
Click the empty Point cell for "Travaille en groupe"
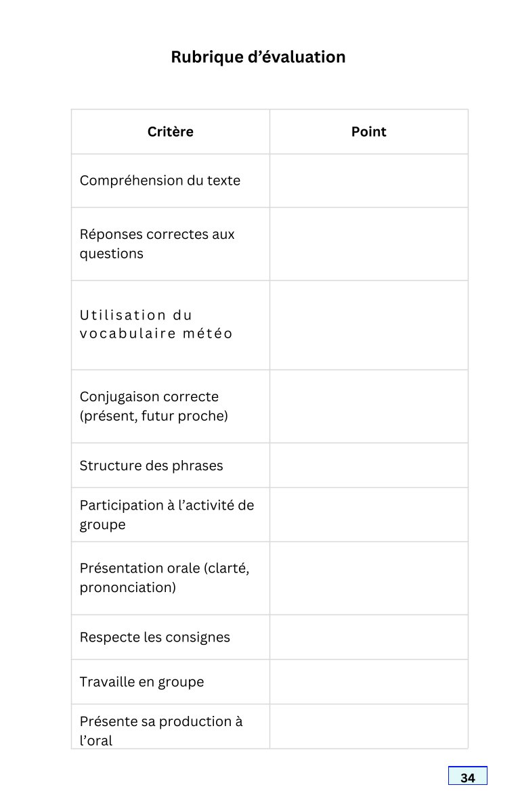click(368, 682)
